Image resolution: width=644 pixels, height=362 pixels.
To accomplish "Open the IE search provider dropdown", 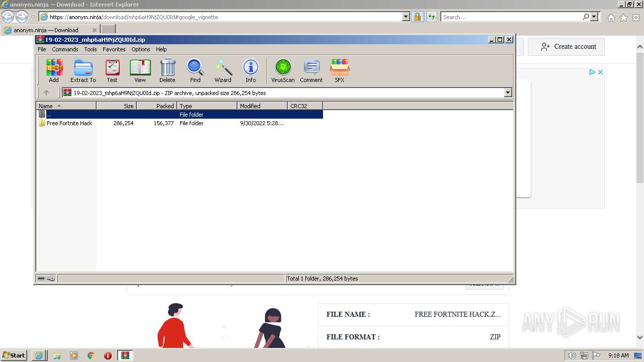I will [x=594, y=17].
